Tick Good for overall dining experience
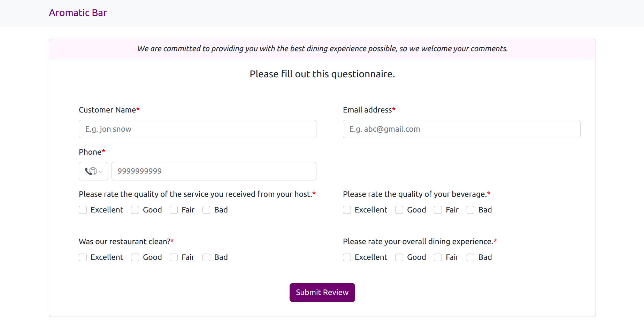Viewport: 644px width, 326px height. 399,257
